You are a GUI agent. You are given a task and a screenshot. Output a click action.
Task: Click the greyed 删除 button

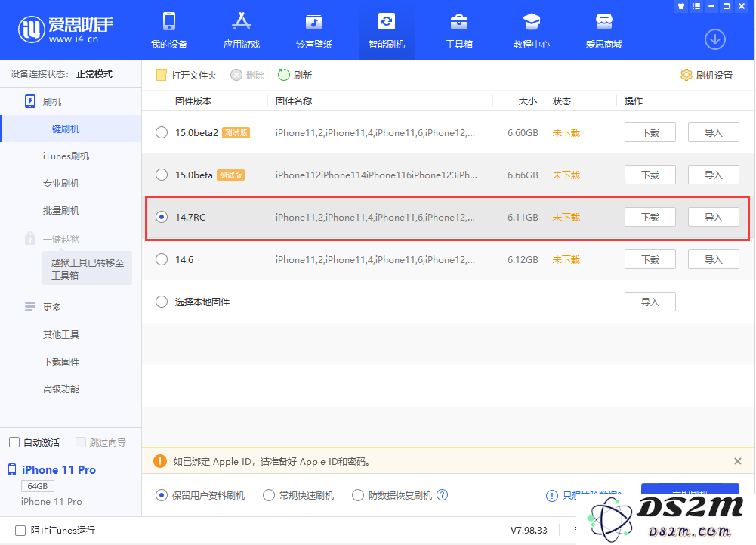(247, 75)
